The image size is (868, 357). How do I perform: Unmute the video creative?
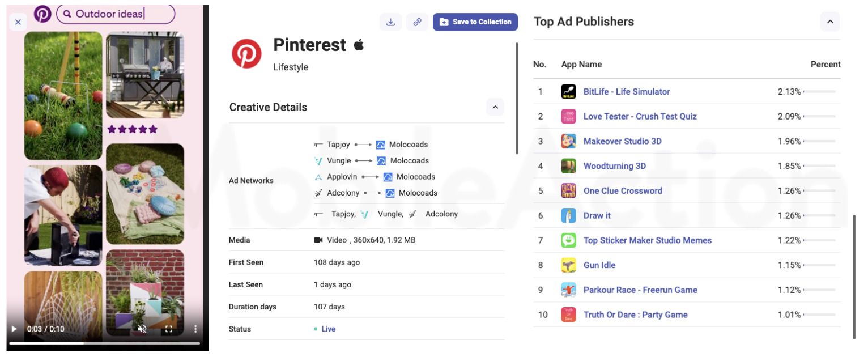(x=142, y=329)
